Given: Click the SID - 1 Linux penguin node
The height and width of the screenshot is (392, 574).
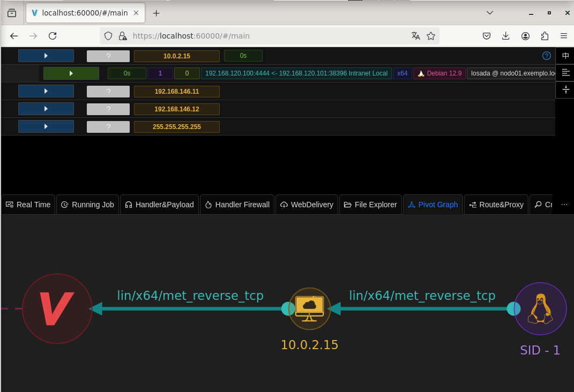Looking at the screenshot, I should coord(540,308).
